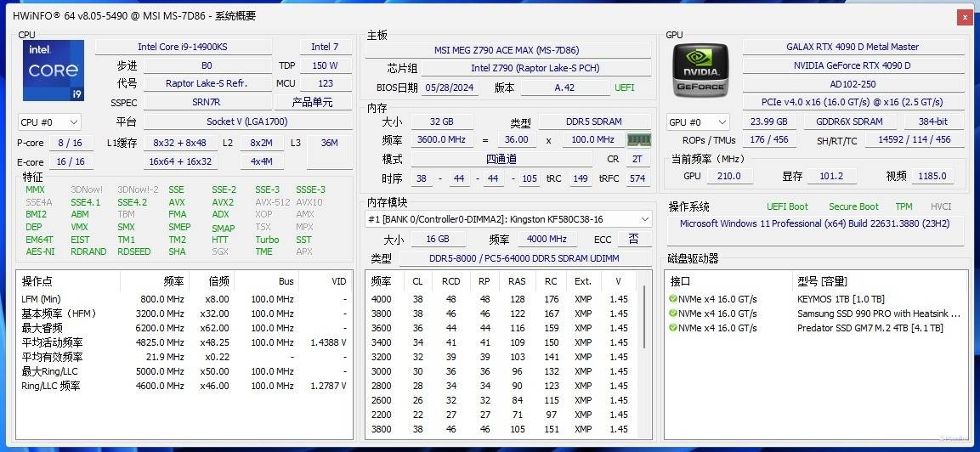The image size is (980, 452).
Task: Click the TPM label
Action: (904, 207)
